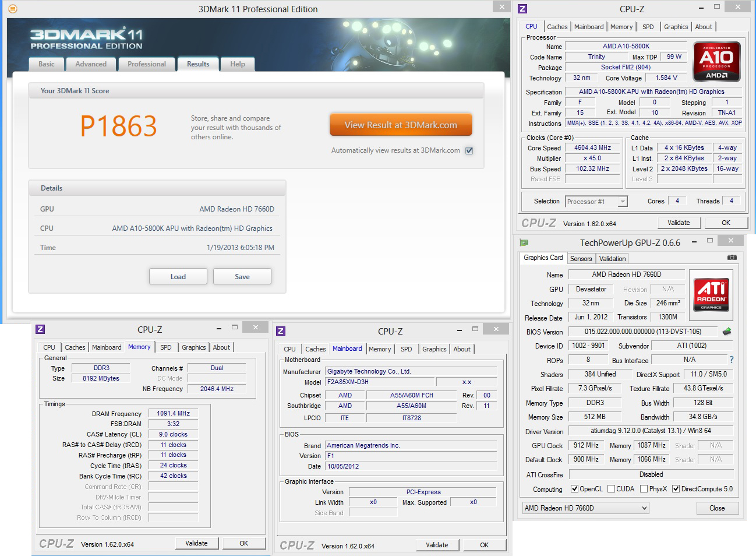Click the P1863 score text

click(119, 126)
